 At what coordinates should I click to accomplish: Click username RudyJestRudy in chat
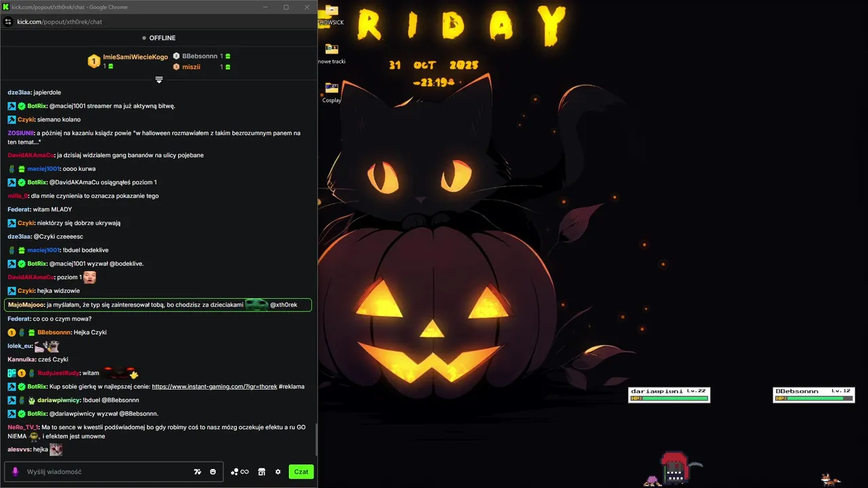58,373
